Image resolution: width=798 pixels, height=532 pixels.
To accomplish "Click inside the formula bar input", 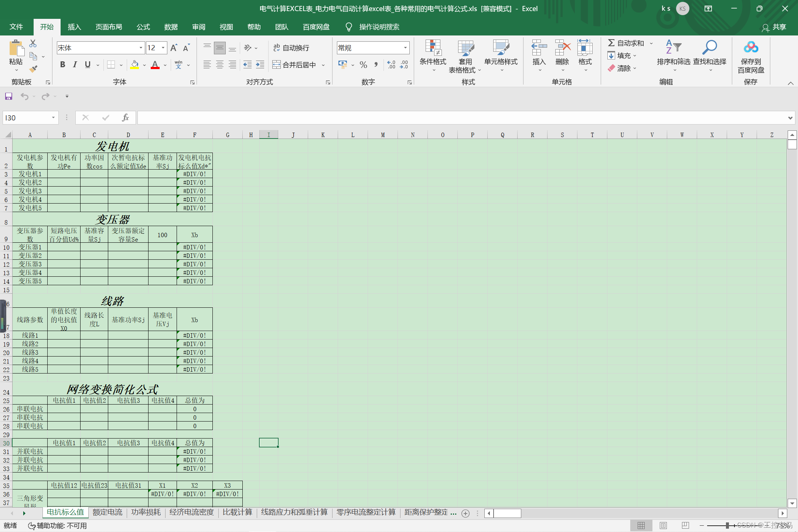I will tap(462, 117).
